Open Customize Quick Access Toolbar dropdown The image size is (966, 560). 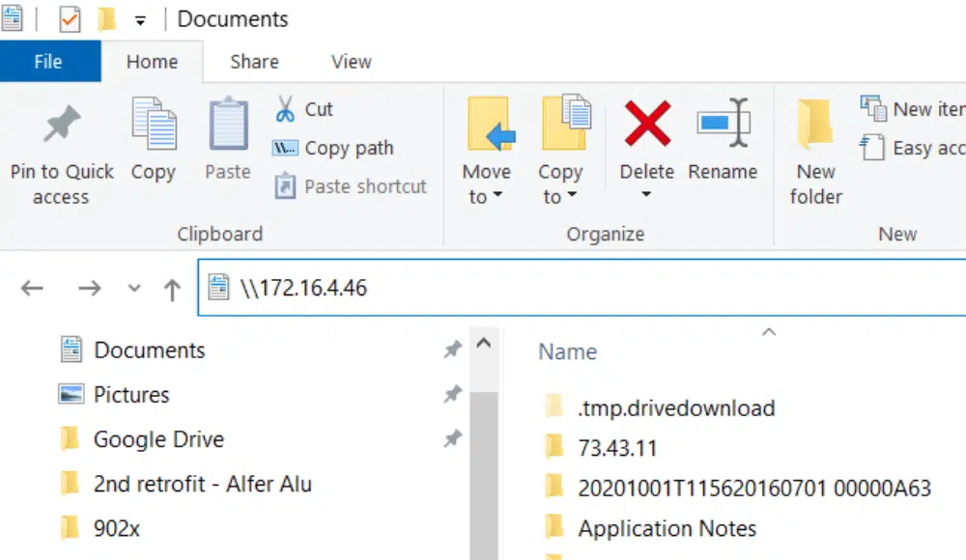[x=140, y=21]
